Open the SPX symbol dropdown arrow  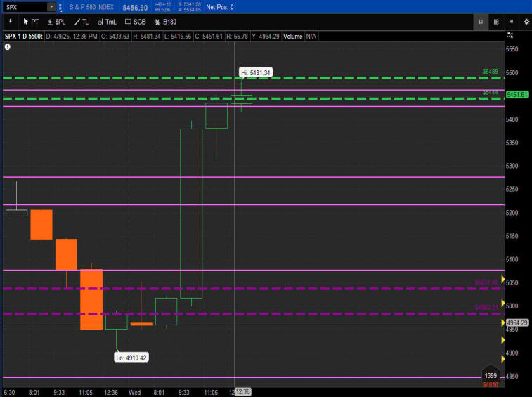click(51, 7)
